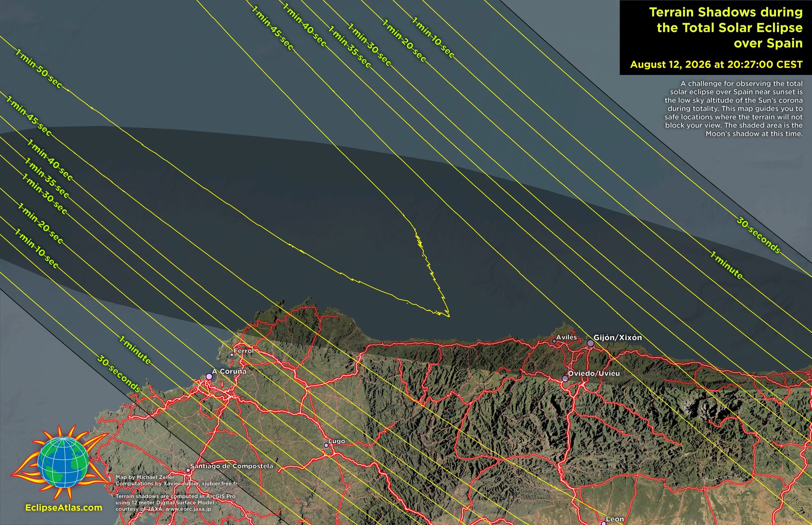Click the Map by Michael Zeiler credit
This screenshot has width=812, height=525.
(145, 477)
